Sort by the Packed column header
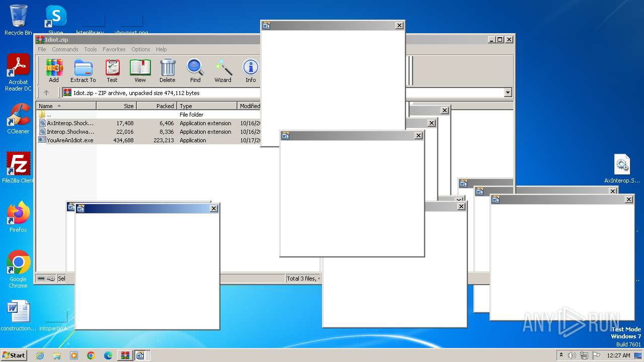 tap(156, 106)
